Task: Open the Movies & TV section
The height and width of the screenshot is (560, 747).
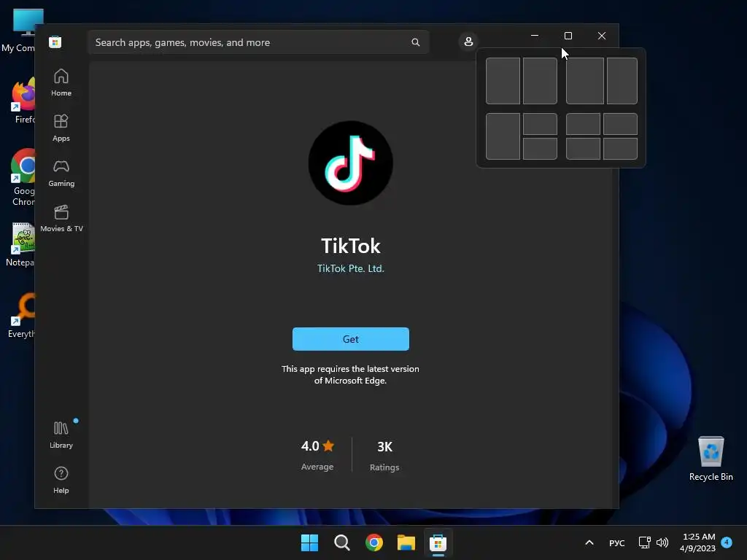Action: pos(61,219)
